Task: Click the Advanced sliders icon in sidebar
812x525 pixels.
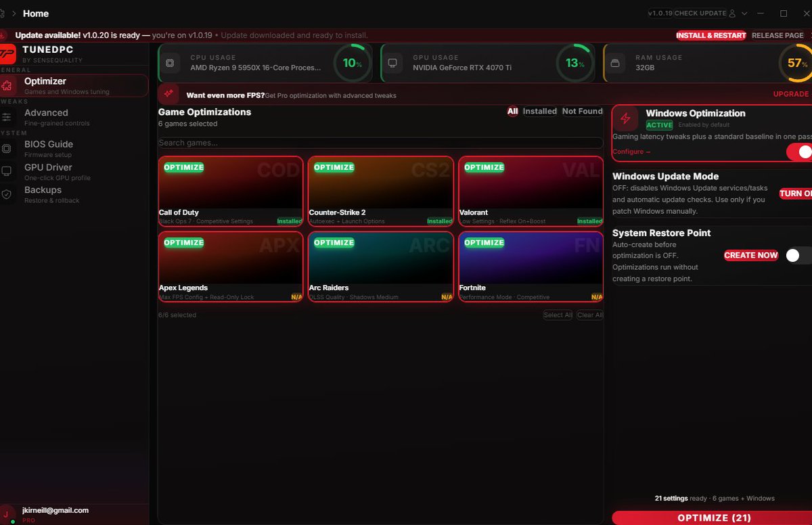Action: click(x=7, y=117)
